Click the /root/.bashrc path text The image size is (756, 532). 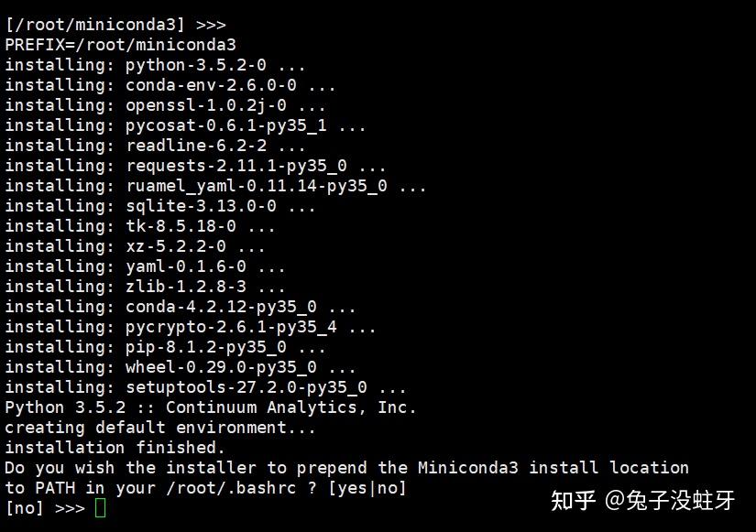(x=231, y=488)
